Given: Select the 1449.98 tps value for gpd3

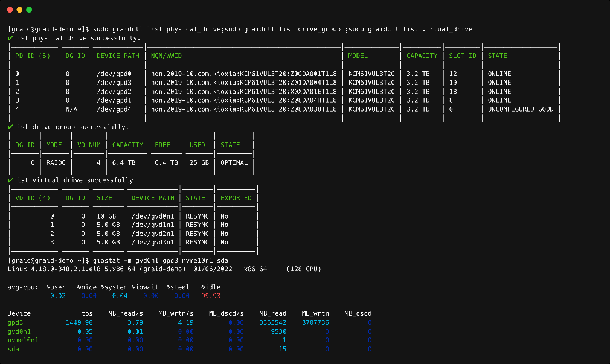Looking at the screenshot, I should click(x=79, y=322).
